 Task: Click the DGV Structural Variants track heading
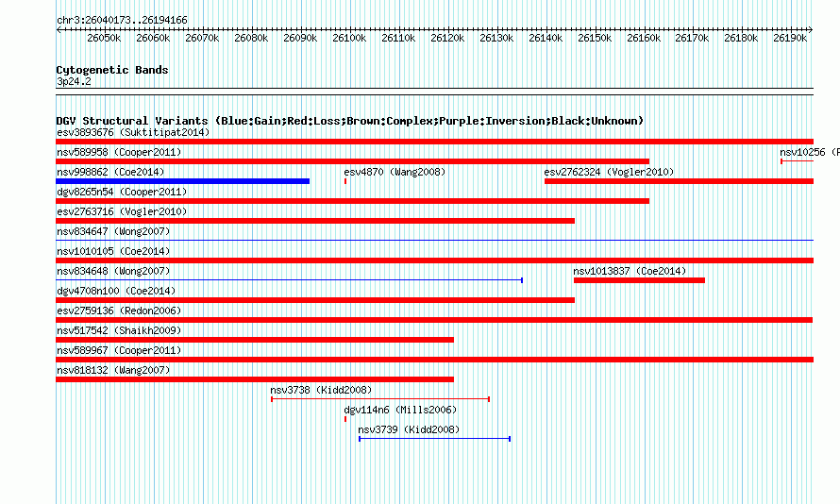pos(350,121)
